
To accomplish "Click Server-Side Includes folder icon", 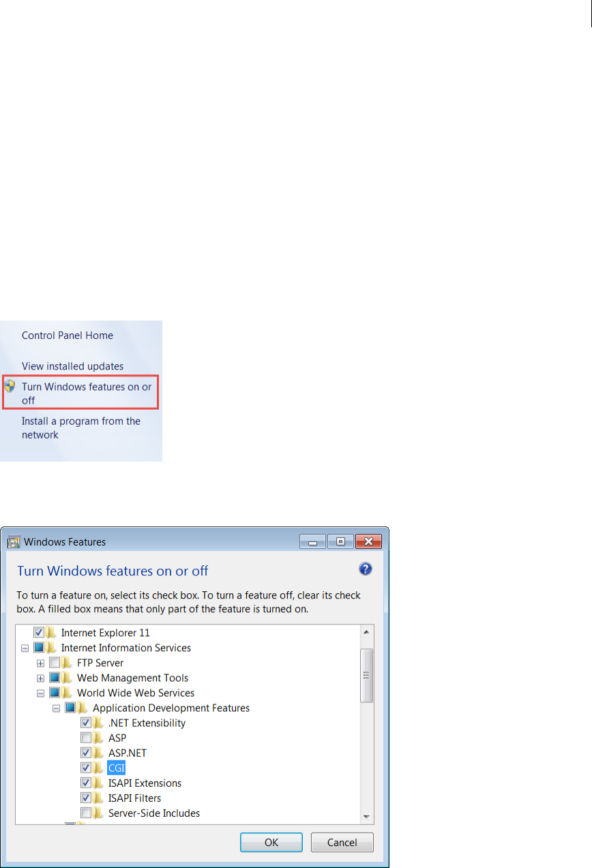I will 98,813.
